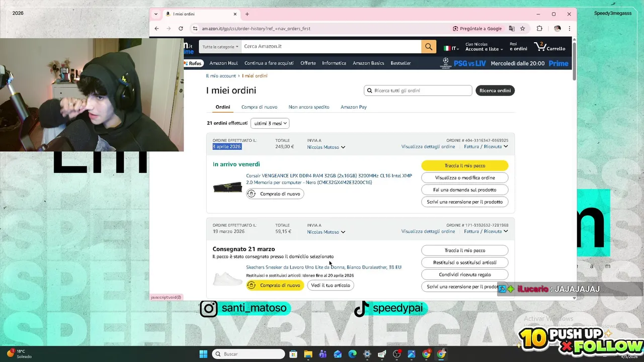Open Informatica in navigation bar
The width and height of the screenshot is (644, 362).
[x=334, y=63]
